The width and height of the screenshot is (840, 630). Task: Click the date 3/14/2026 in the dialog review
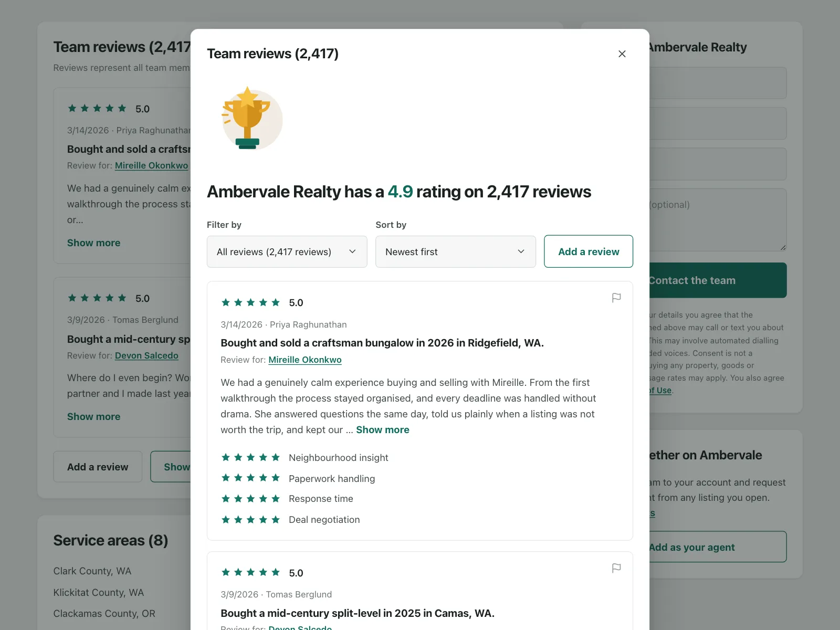pos(241,324)
